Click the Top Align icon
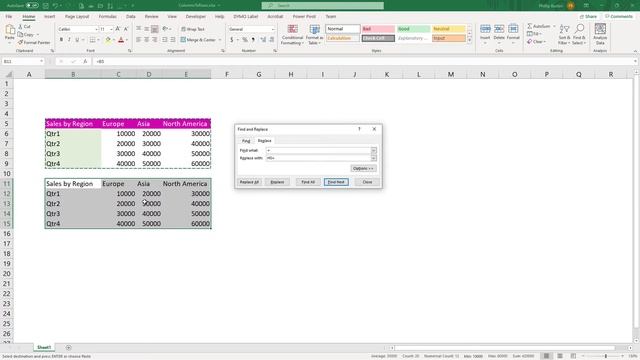The width and height of the screenshot is (640, 360). [x=139, y=29]
